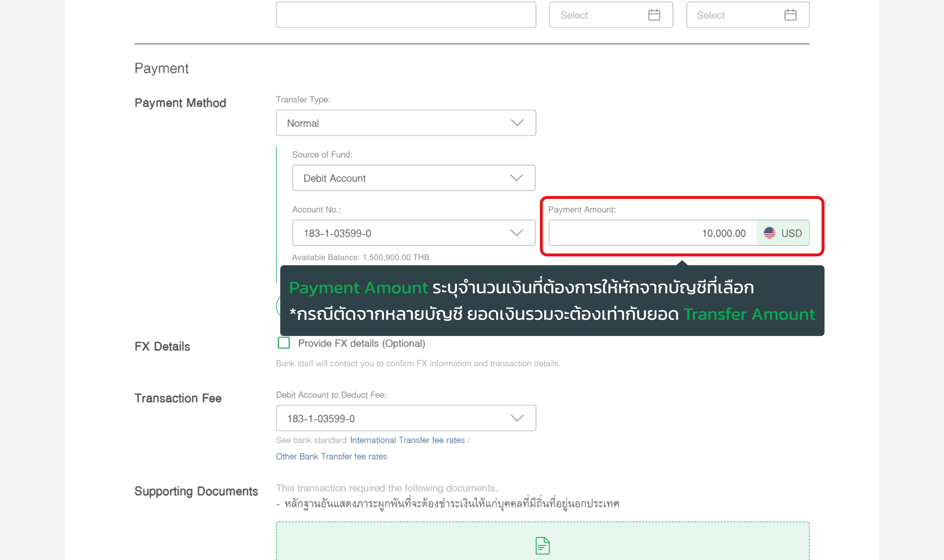This screenshot has width=944, height=560.
Task: Click 'This transaction required the following documents' text
Action: [x=387, y=488]
